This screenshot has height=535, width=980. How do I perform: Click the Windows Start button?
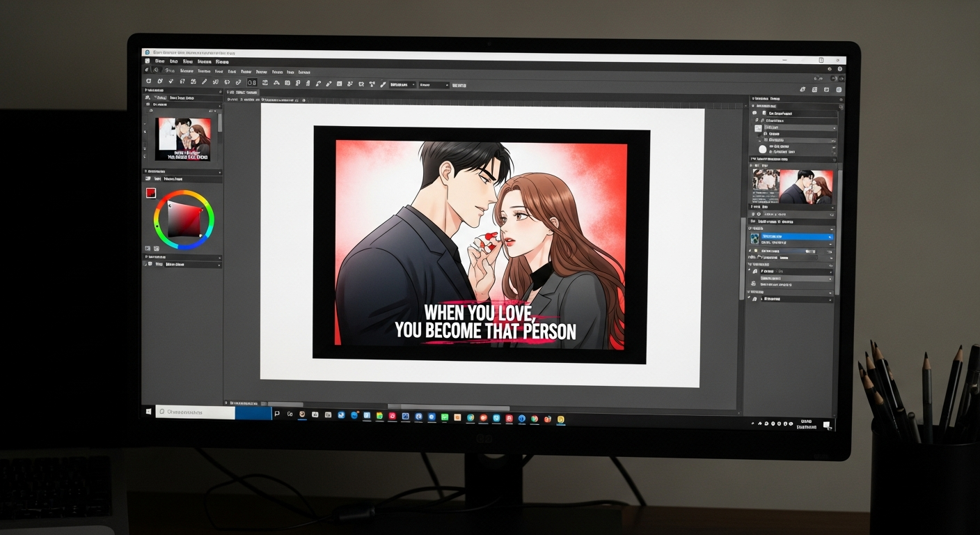148,412
